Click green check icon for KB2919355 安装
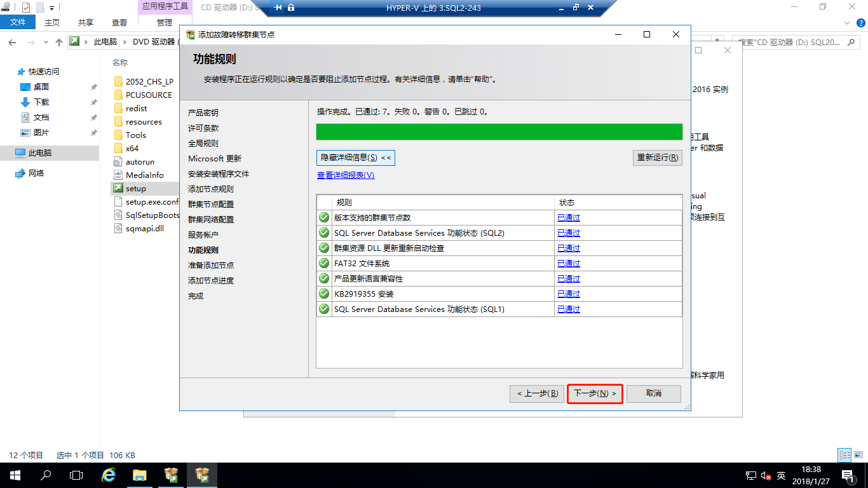This screenshot has width=868, height=488. 324,294
